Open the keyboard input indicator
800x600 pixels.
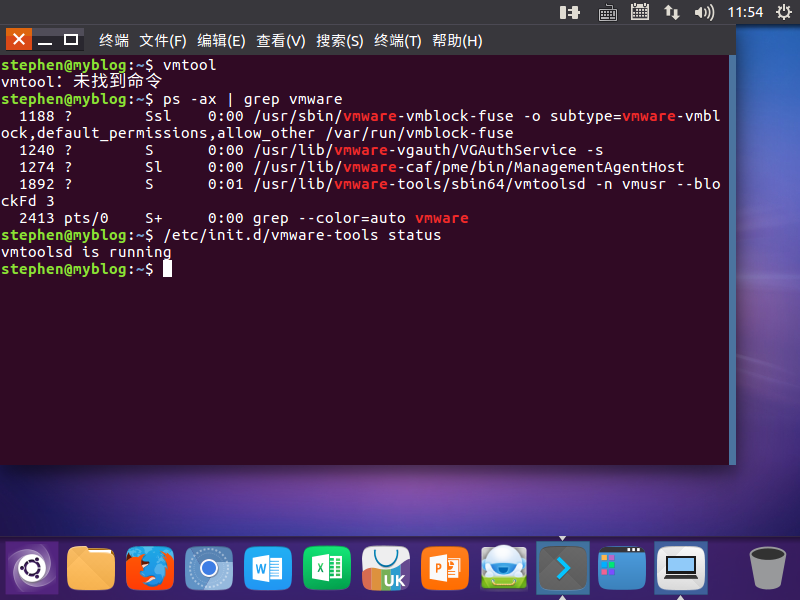pos(607,12)
